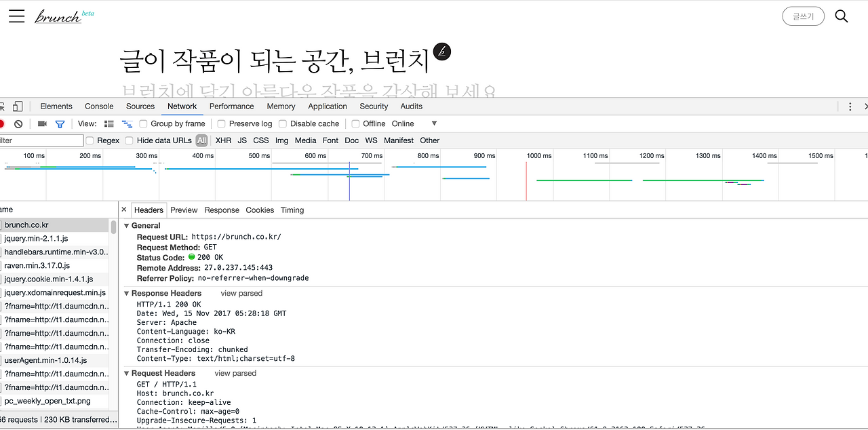This screenshot has height=430, width=868.
Task: Check the Preserve log checkbox
Action: coord(221,123)
